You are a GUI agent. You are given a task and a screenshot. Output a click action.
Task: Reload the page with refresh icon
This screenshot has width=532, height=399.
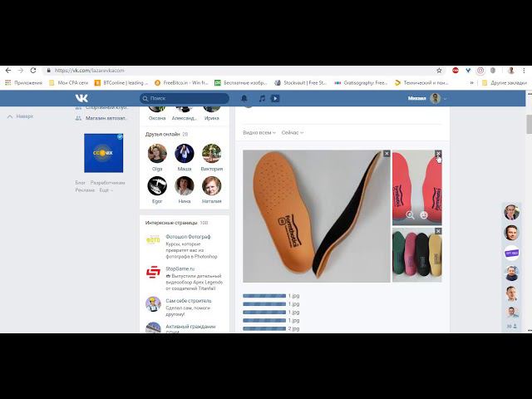pos(33,71)
